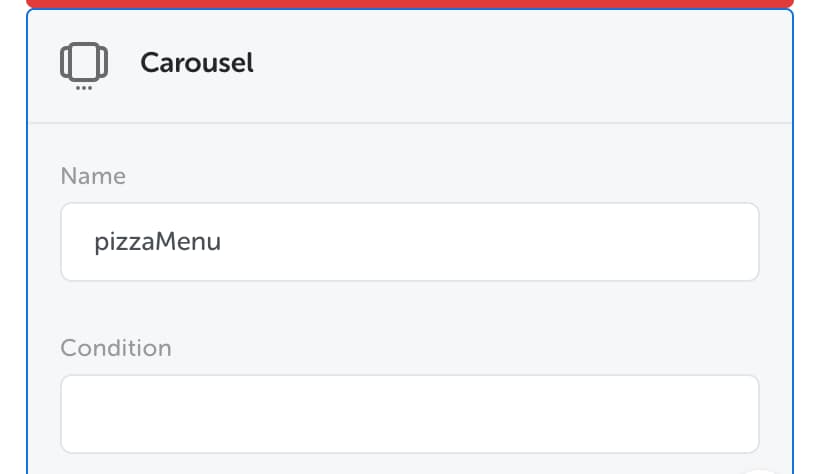
Task: Select the Carousel header title
Action: (196, 63)
